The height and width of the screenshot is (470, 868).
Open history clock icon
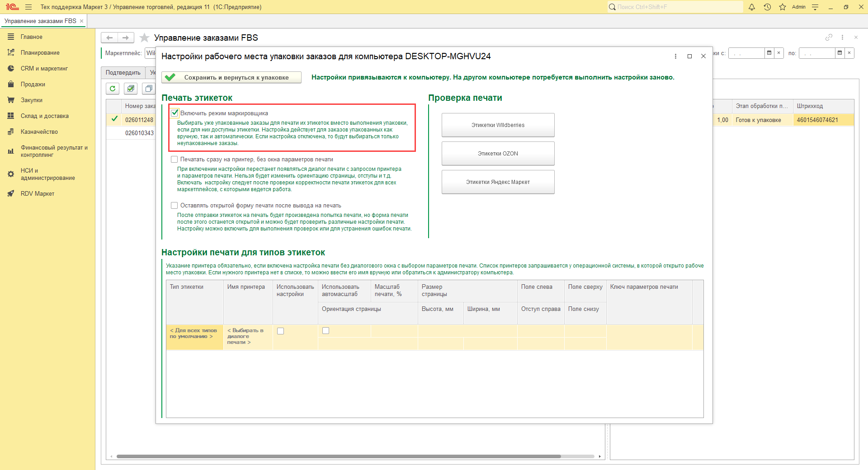(767, 7)
